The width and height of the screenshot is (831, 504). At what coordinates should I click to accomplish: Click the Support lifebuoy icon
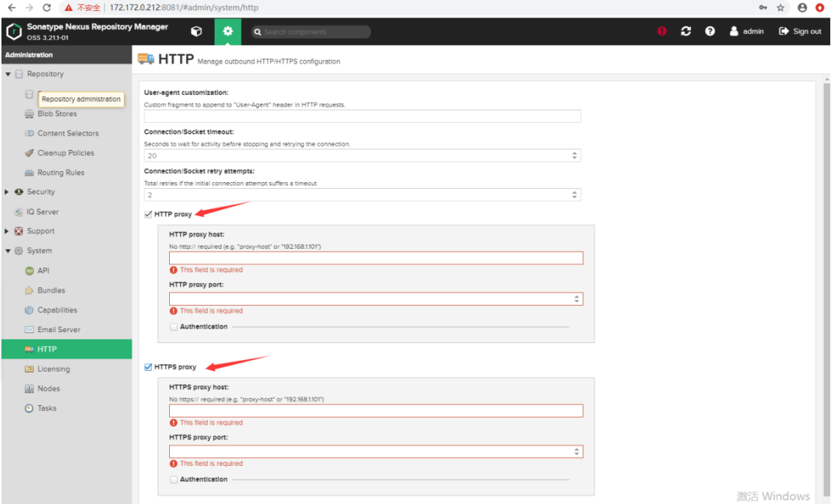[18, 231]
